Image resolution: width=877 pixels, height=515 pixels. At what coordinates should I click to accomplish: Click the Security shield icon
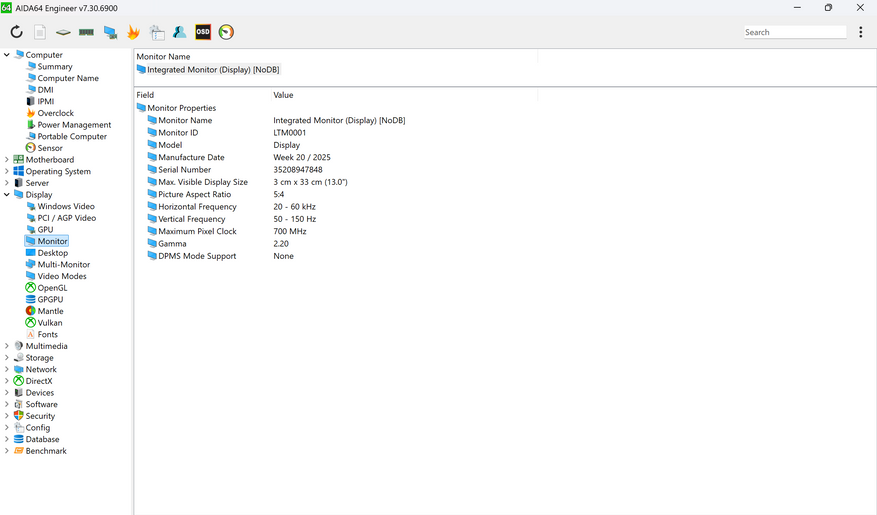click(x=18, y=416)
